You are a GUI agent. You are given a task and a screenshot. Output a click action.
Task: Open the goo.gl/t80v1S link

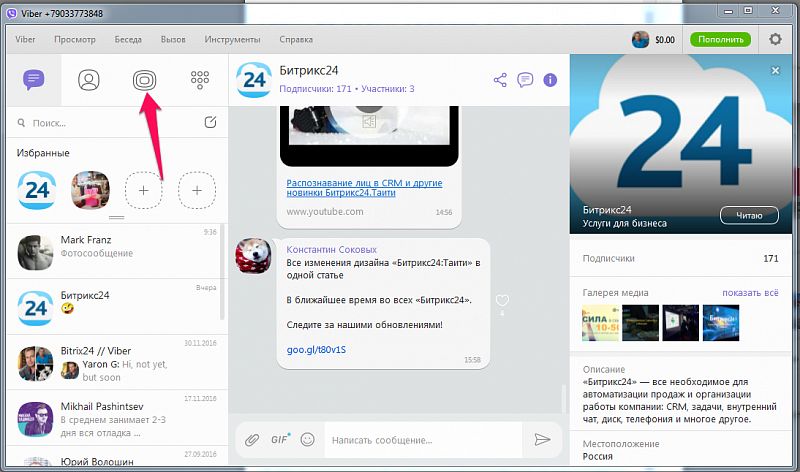coord(316,350)
